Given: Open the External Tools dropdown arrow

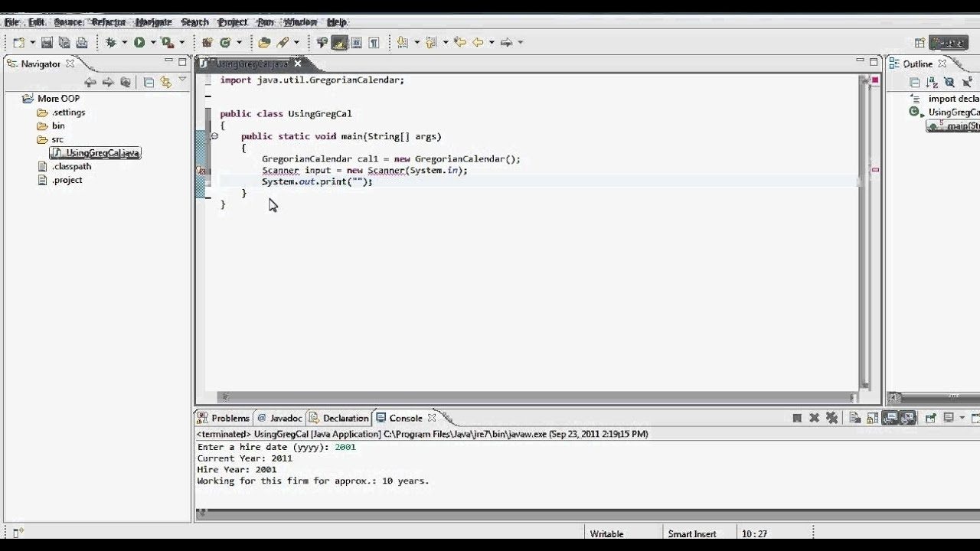Looking at the screenshot, I should pyautogui.click(x=181, y=43).
